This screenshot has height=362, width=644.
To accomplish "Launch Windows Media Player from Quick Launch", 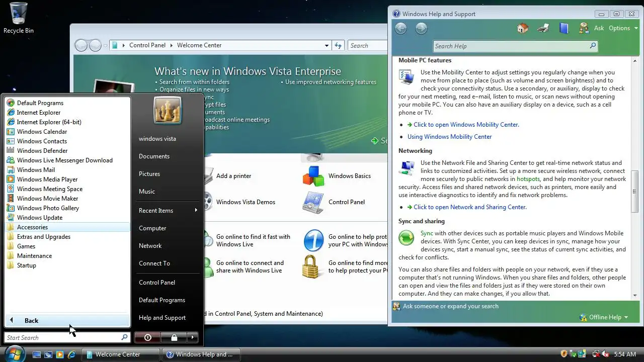I will coord(60,354).
